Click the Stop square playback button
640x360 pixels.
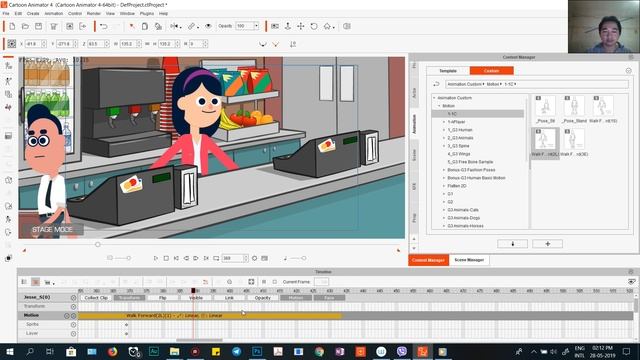coord(166,258)
